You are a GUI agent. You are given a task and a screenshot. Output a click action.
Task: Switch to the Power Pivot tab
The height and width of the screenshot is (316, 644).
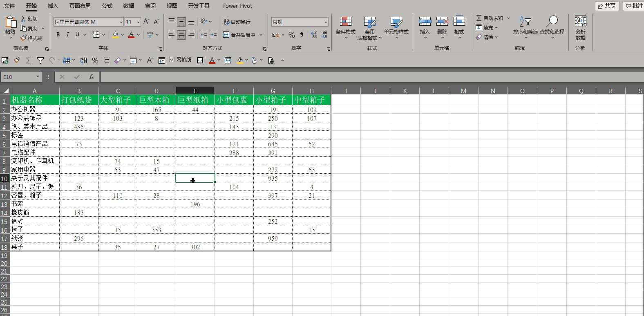pos(237,6)
